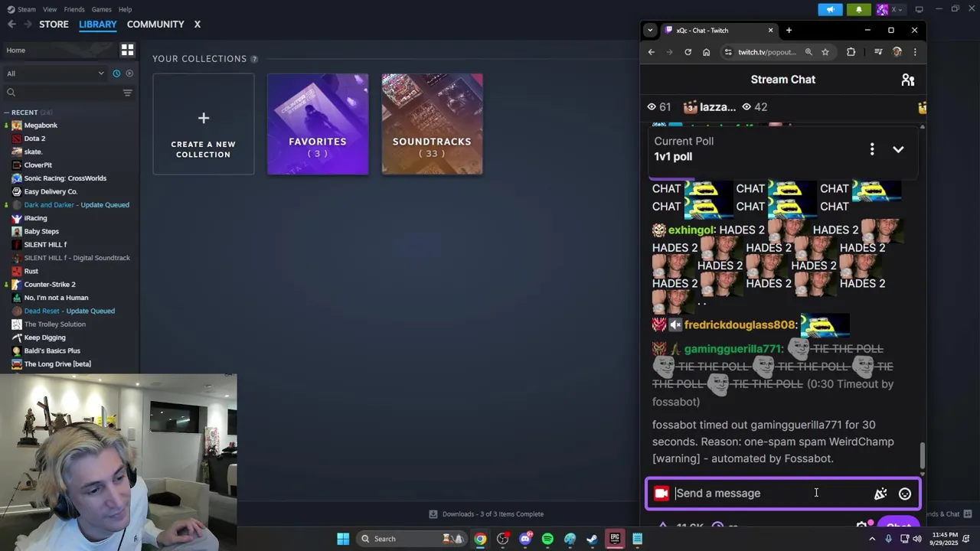Select the LIBRARY tab
The height and width of the screenshot is (551, 980).
98,24
